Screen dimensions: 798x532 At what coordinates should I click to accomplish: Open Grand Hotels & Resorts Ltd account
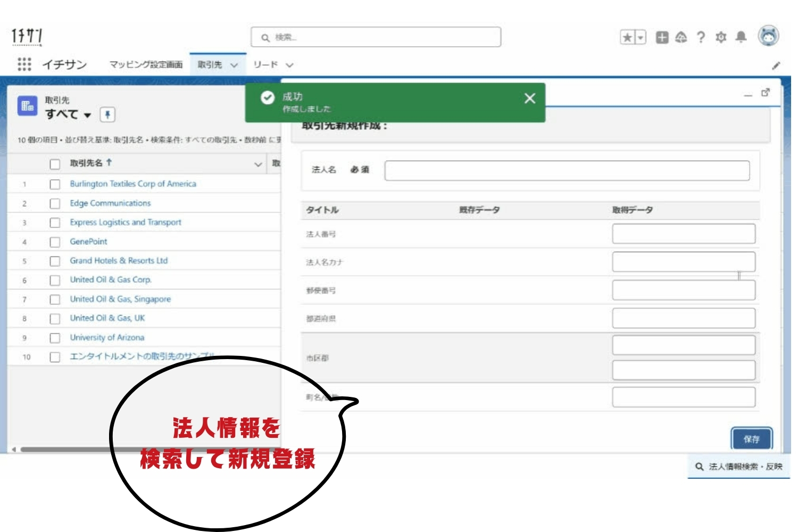coord(119,261)
